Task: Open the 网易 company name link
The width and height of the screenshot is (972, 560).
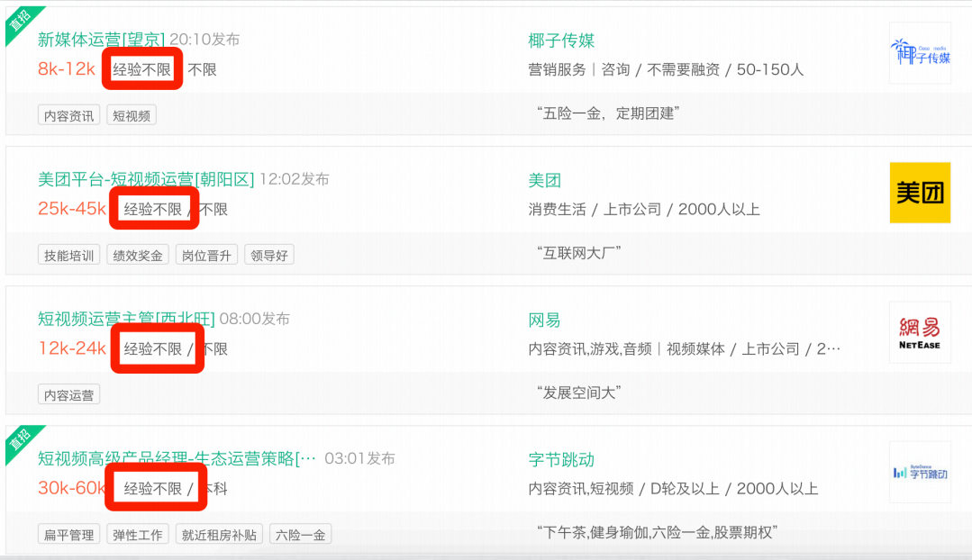Action: [x=544, y=321]
